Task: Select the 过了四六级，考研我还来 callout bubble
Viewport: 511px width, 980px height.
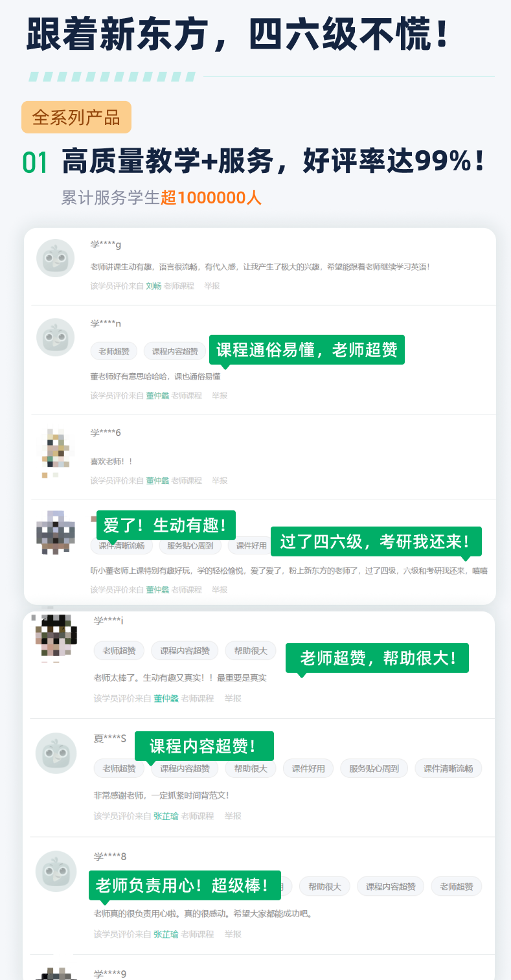Action: (376, 541)
